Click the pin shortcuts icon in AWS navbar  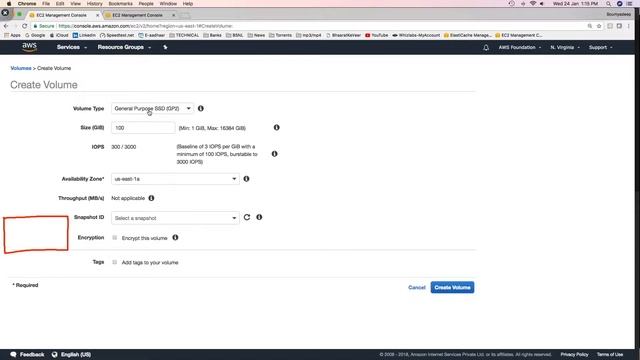(165, 47)
